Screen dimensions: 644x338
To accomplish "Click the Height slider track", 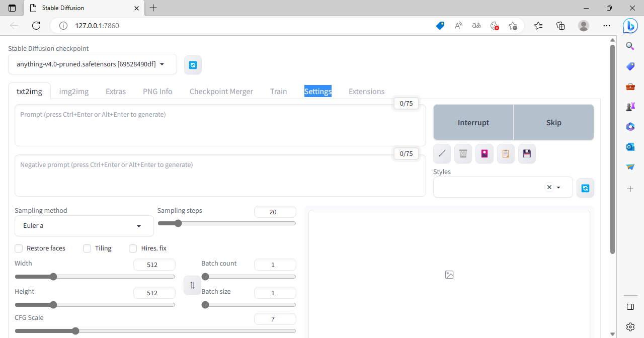I will [95, 305].
